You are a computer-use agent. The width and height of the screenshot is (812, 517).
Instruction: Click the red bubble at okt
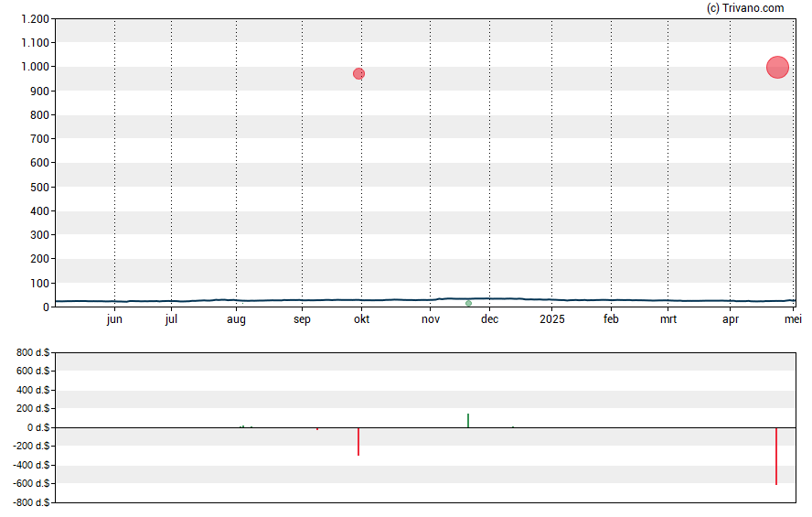358,73
